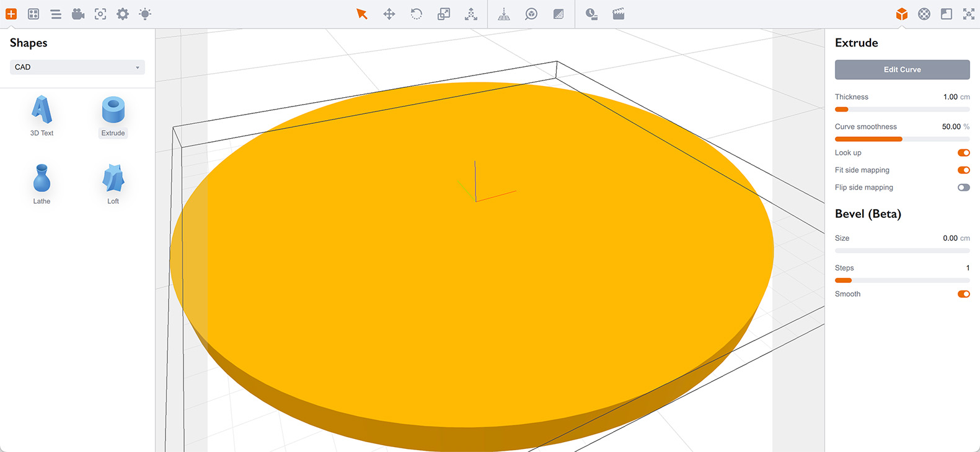This screenshot has width=980, height=452.
Task: Open the video camera settings icon
Action: click(x=78, y=14)
